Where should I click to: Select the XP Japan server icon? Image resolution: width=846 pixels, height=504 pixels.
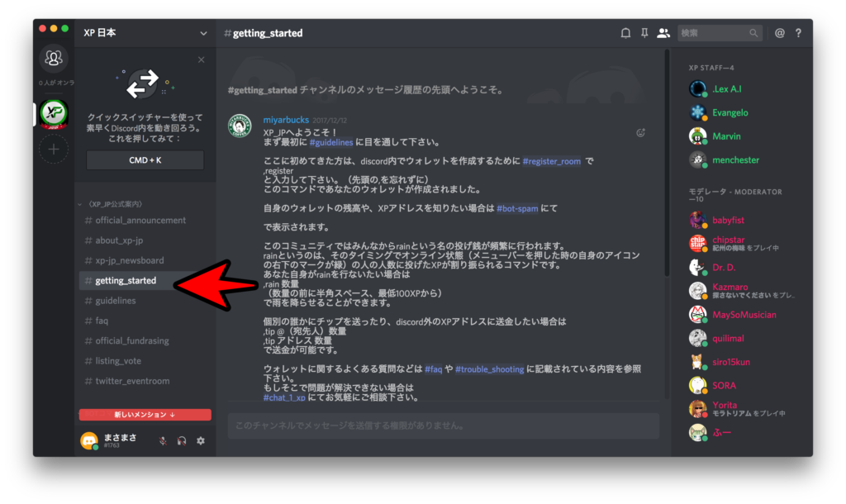coord(54,113)
